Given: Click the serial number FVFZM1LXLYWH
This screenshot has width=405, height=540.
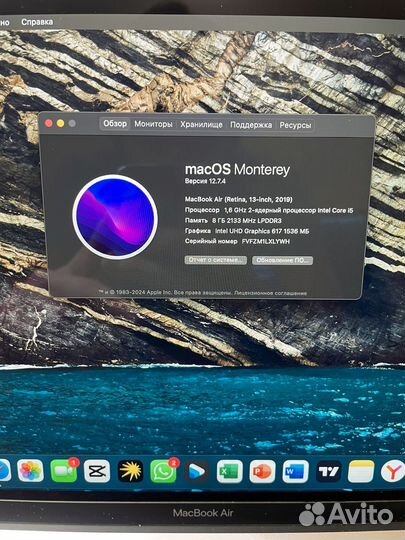Looking at the screenshot, I should (266, 241).
